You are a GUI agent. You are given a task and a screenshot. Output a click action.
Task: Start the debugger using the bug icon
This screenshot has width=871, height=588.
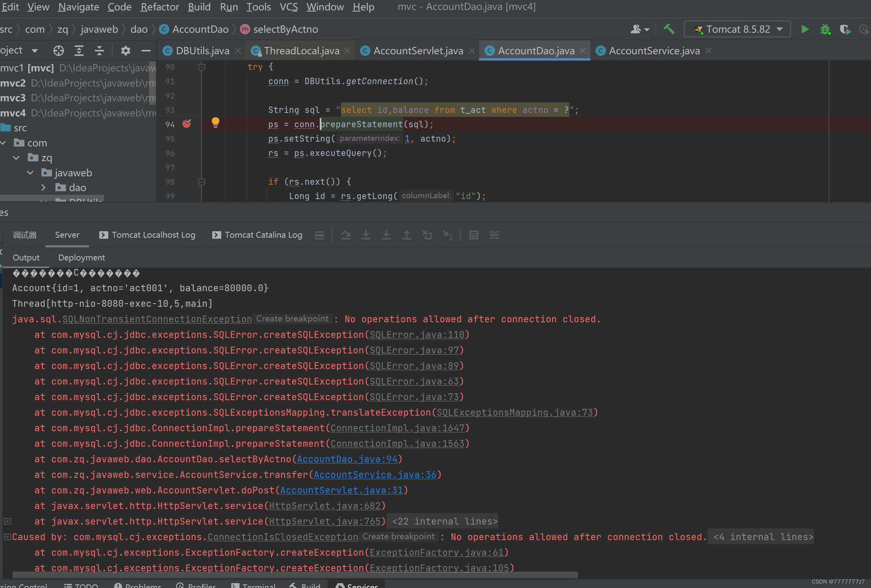point(825,29)
